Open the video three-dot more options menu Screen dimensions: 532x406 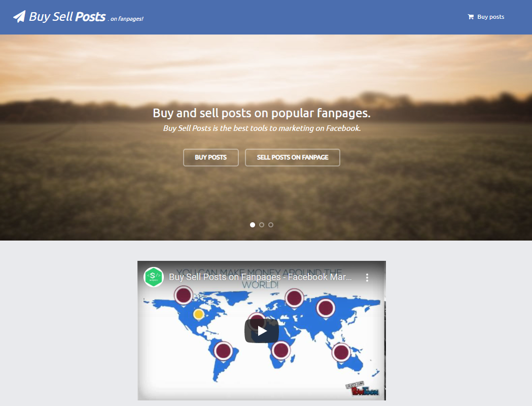pos(367,277)
